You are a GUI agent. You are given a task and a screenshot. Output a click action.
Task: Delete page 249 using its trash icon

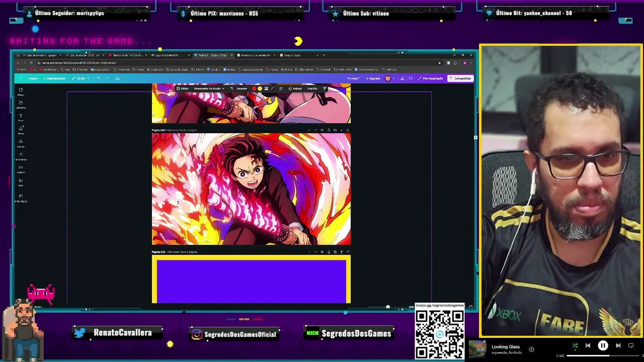coord(342,252)
